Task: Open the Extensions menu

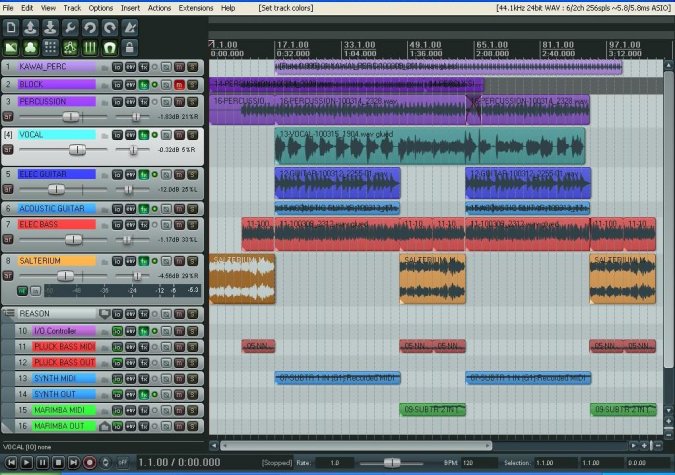Action: coord(195,8)
